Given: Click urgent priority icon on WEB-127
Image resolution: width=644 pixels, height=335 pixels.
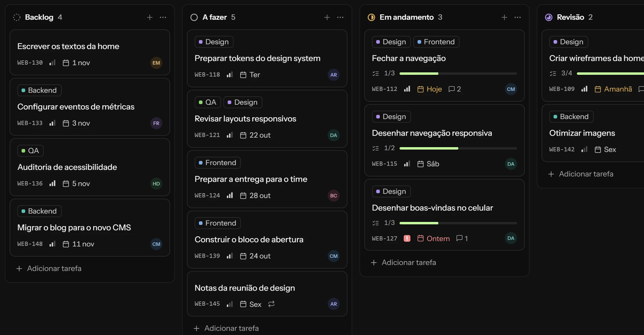Looking at the screenshot, I should click(407, 238).
